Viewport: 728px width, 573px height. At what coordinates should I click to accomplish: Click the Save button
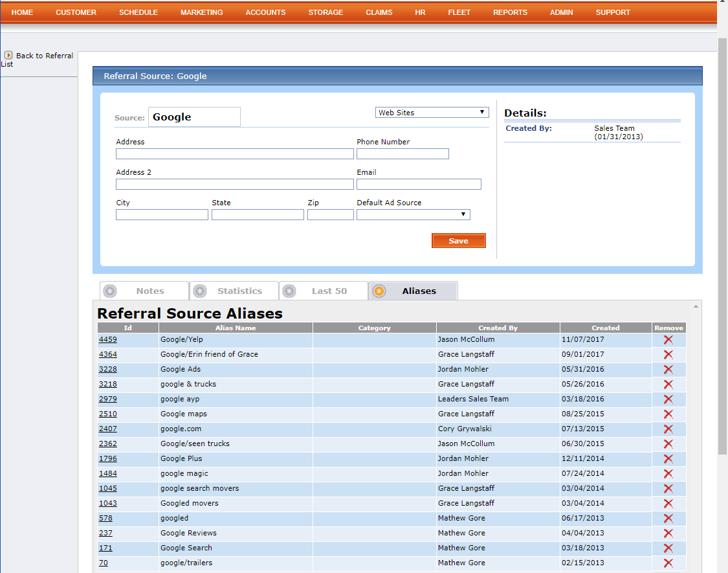(459, 241)
